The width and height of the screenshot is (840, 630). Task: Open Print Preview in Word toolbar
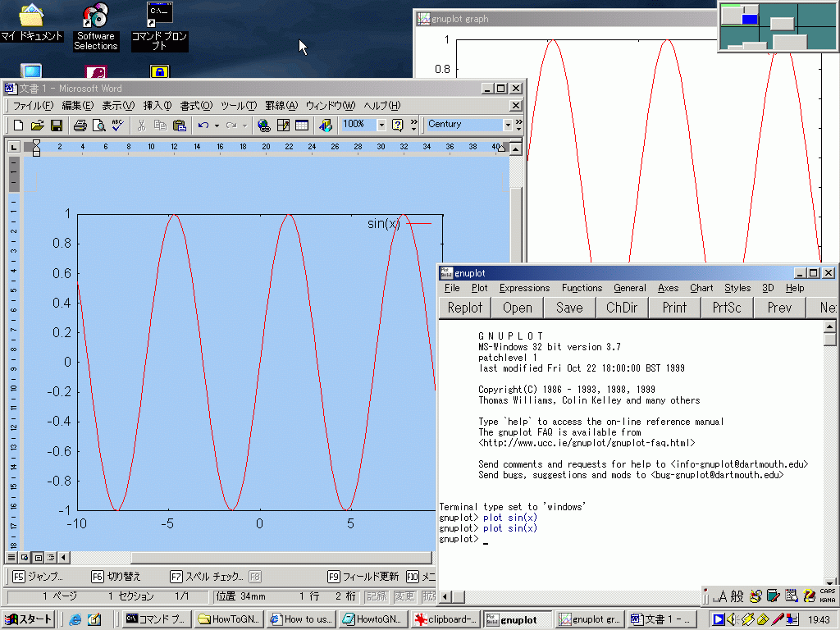(x=98, y=126)
